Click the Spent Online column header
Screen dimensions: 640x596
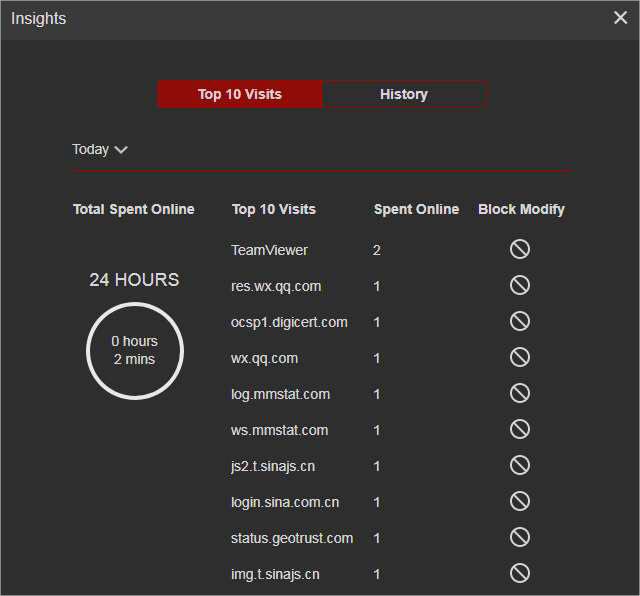tap(416, 209)
